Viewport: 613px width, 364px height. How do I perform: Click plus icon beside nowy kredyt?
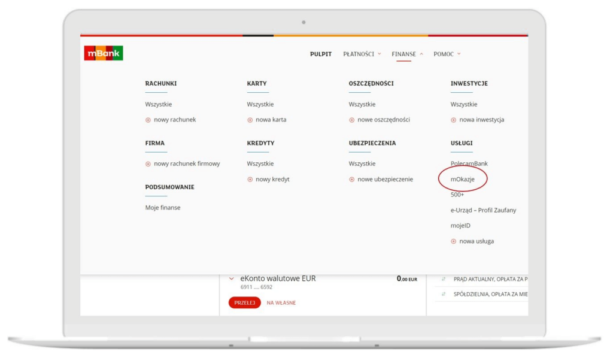coord(250,180)
